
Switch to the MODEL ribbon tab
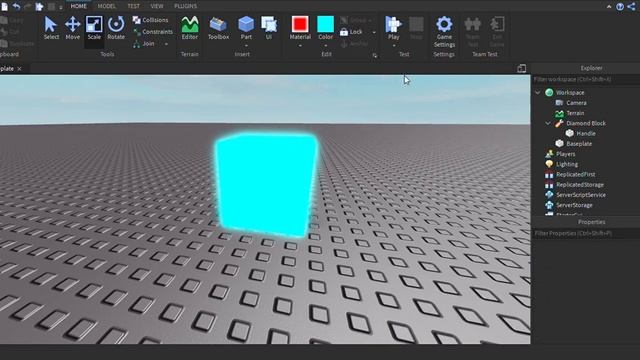pyautogui.click(x=107, y=6)
